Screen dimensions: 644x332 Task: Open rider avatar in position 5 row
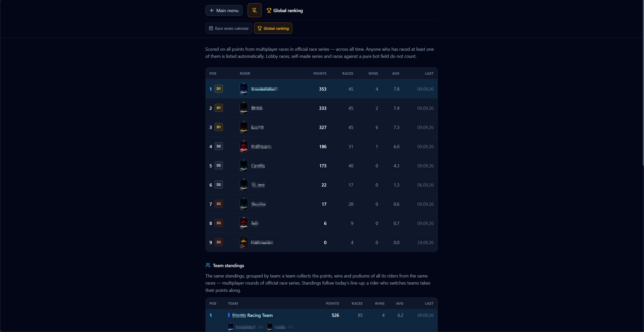(244, 165)
